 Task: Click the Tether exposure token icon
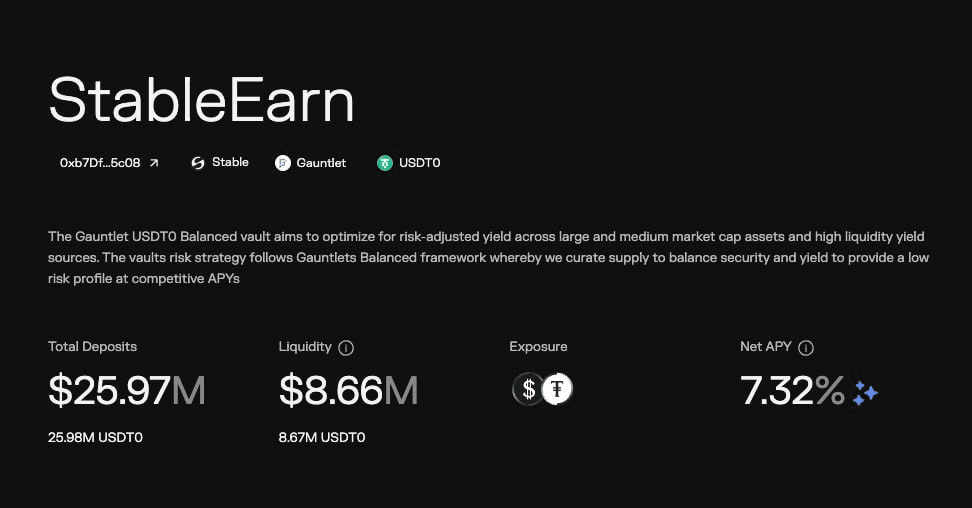click(x=557, y=389)
